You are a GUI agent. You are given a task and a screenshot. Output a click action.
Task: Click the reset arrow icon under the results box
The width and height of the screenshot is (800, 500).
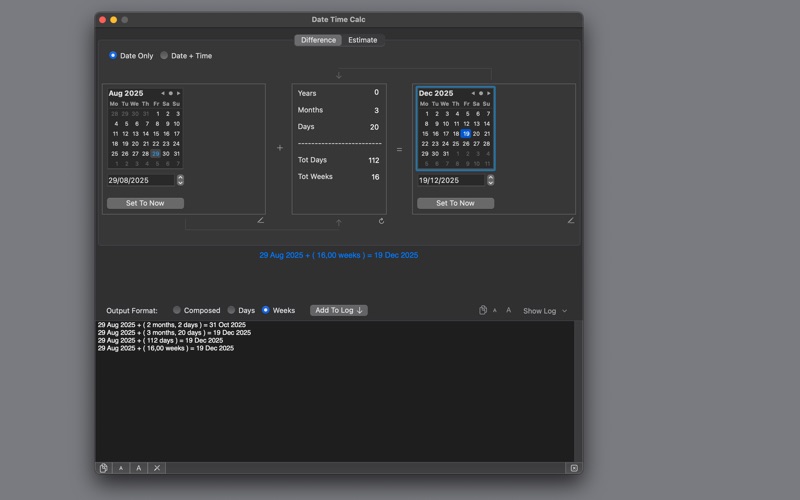pos(381,221)
